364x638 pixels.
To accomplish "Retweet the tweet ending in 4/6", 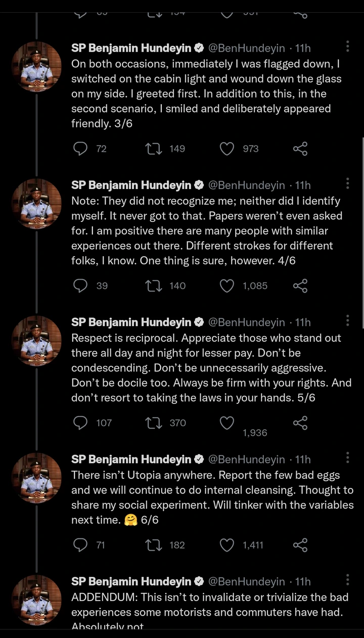I will coord(151,286).
